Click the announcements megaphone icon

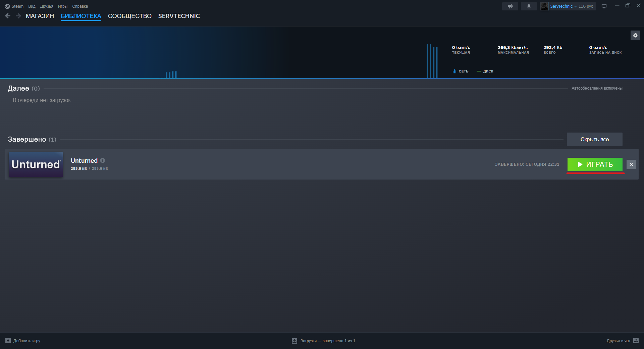[x=510, y=6]
